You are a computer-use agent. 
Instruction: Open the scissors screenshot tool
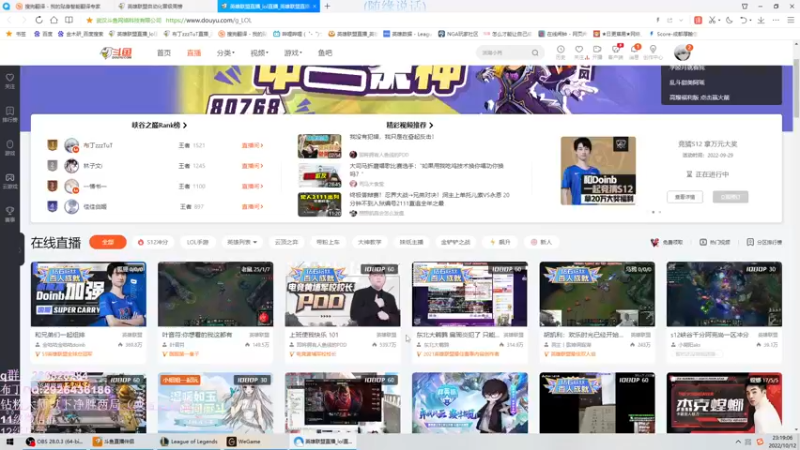[712, 20]
